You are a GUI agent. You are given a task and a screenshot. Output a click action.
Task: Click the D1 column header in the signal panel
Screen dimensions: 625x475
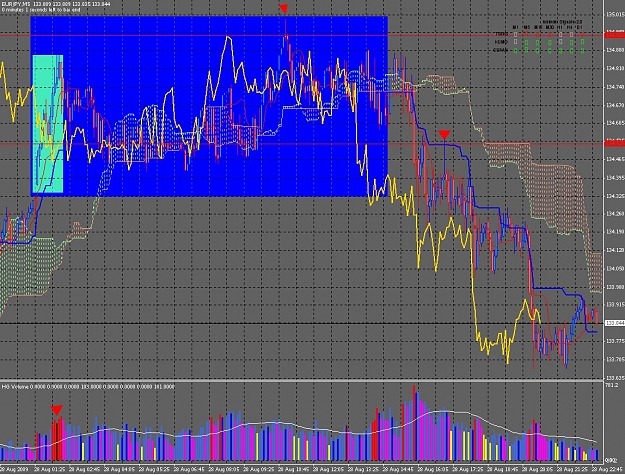(580, 27)
